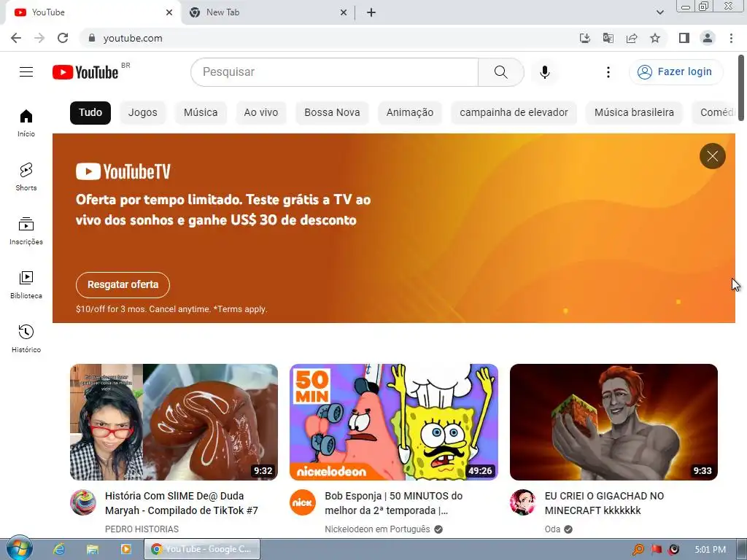Open Nickelodeon em Português channel link
The image size is (747, 560).
[377, 529]
